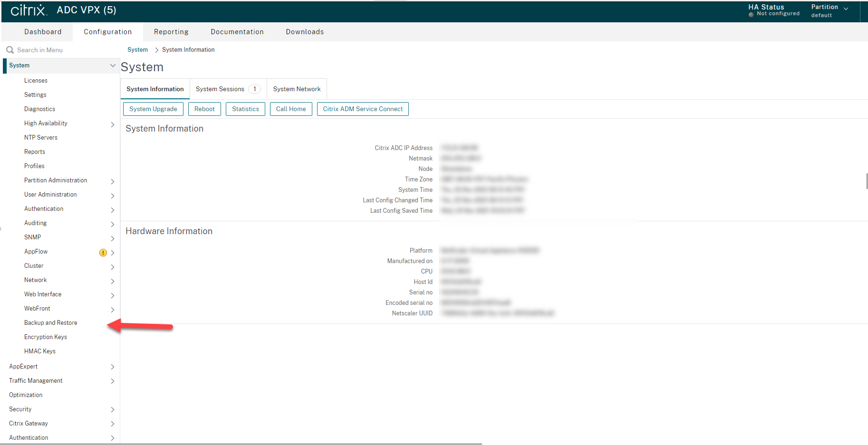Click the search magnifier icon in menu
This screenshot has height=445, width=868.
coord(10,50)
